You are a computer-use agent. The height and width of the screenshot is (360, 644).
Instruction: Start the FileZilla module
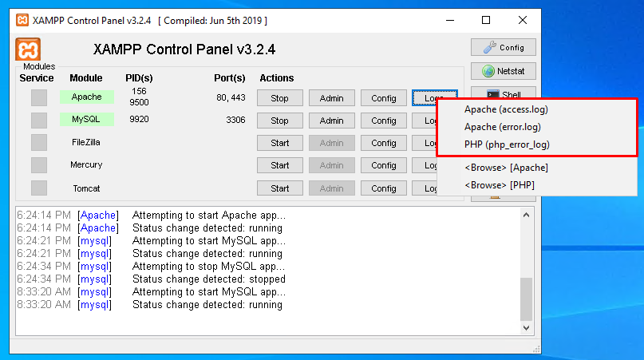point(279,143)
